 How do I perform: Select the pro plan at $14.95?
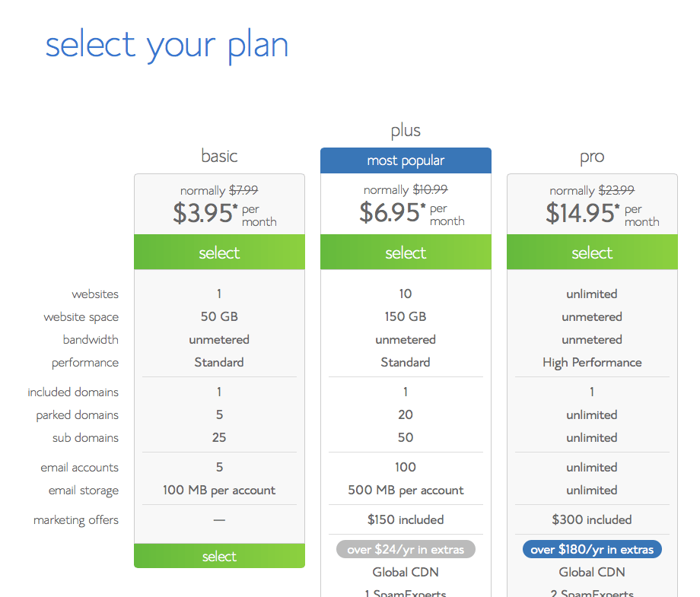point(592,252)
